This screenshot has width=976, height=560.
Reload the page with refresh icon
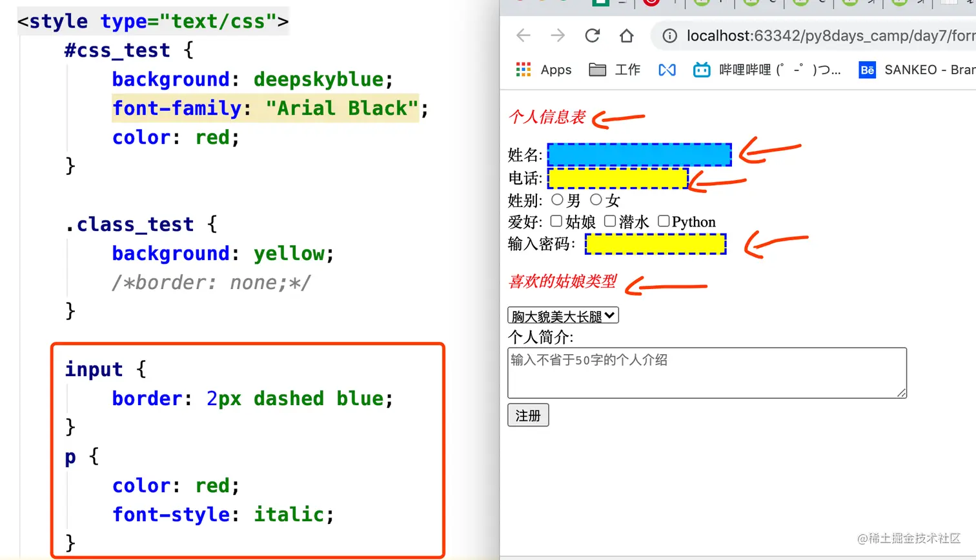(x=593, y=35)
